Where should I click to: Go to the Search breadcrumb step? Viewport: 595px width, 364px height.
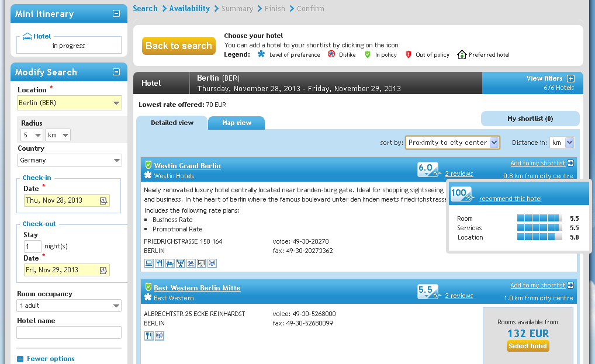pyautogui.click(x=145, y=8)
